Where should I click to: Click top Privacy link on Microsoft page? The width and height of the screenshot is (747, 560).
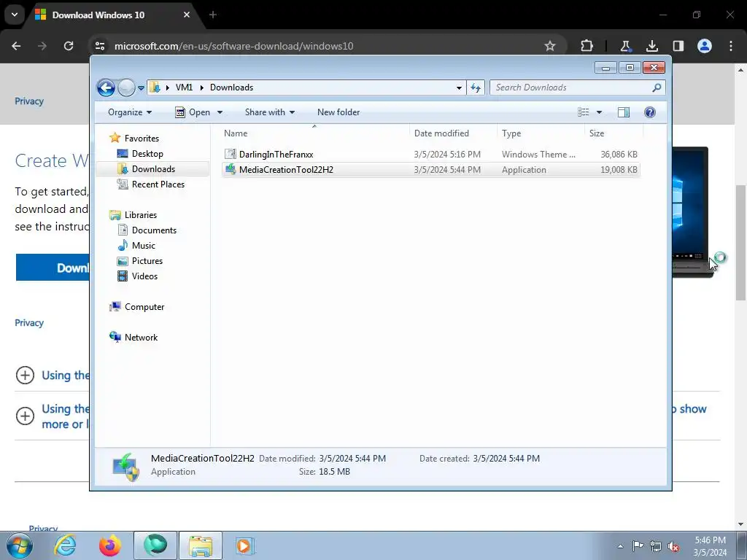pos(29,101)
